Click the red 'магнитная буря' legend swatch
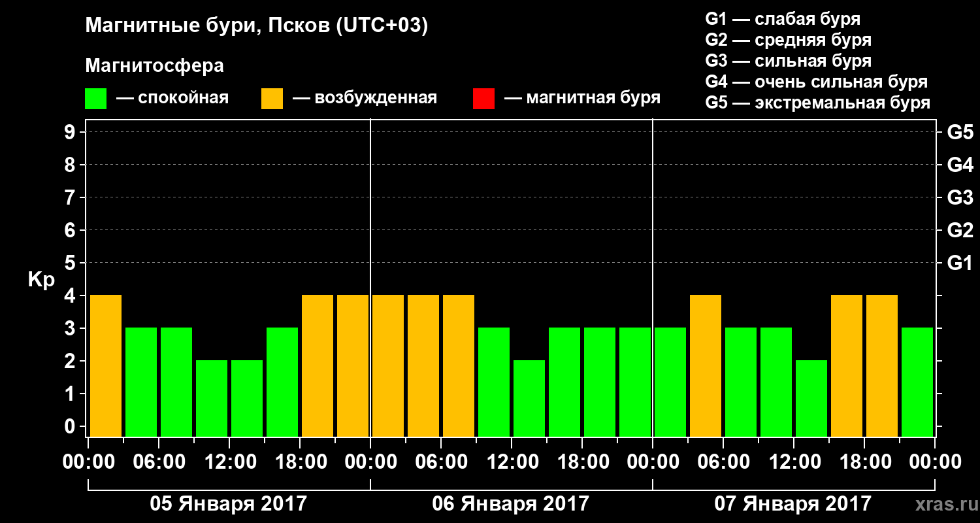Image resolution: width=980 pixels, height=523 pixels. (x=483, y=99)
